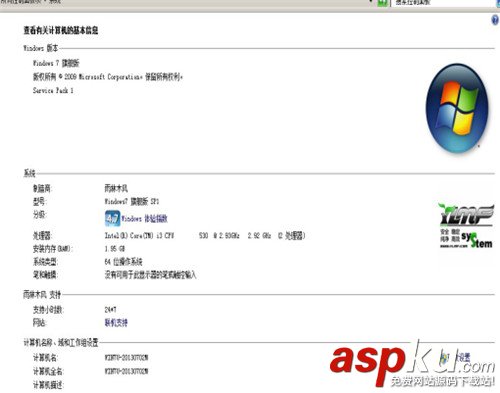The width and height of the screenshot is (500, 393).
Task: Click the 网站 label
Action: [39, 323]
